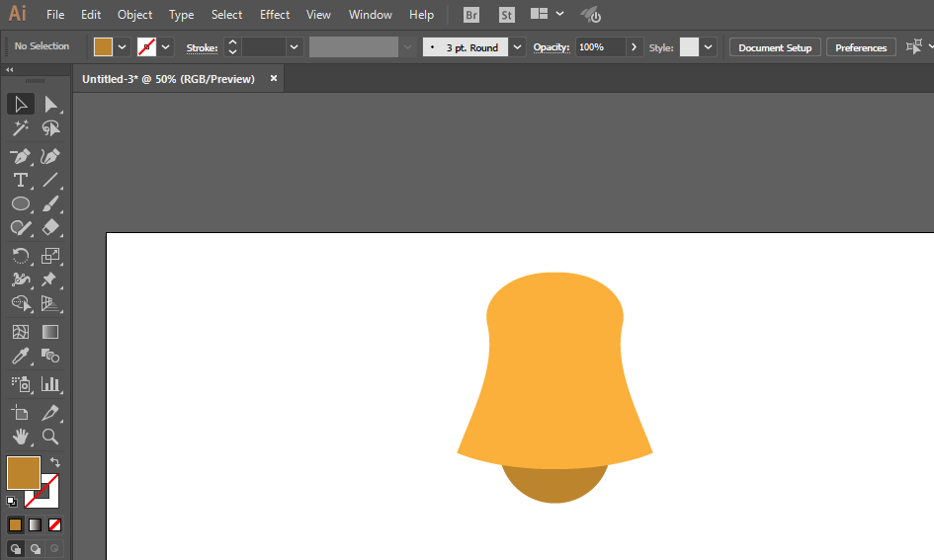
Task: Select the Eraser tool
Action: tap(50, 227)
